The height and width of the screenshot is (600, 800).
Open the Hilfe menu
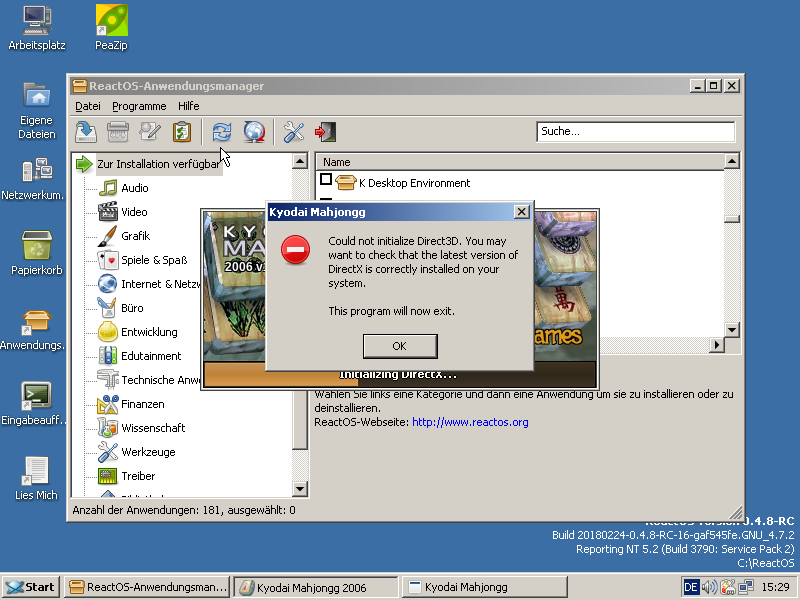click(189, 106)
